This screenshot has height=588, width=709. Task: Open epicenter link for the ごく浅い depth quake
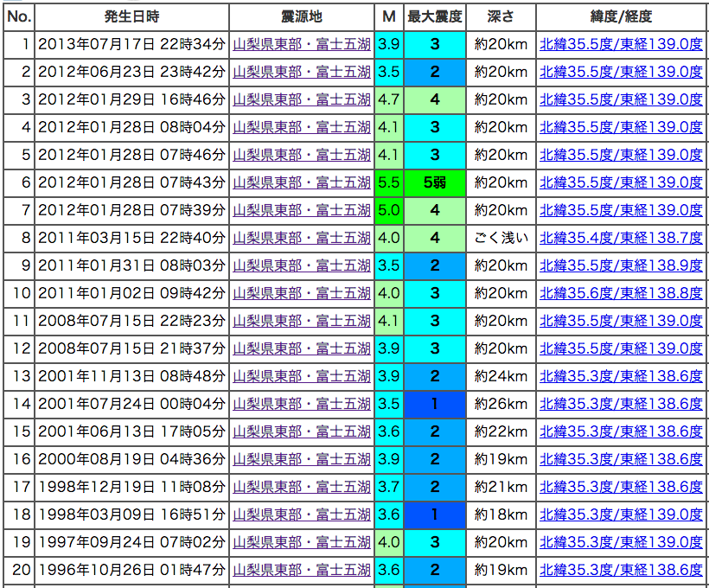(302, 235)
